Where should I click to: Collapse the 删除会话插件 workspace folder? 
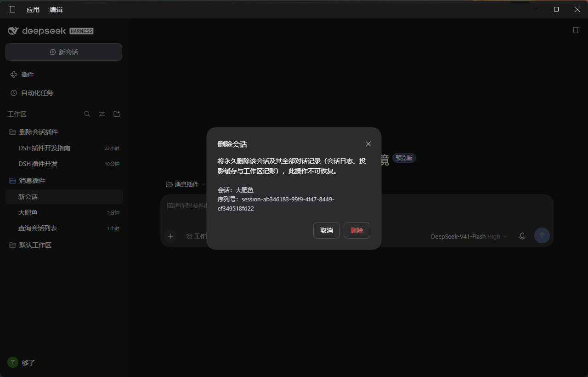pyautogui.click(x=64, y=132)
